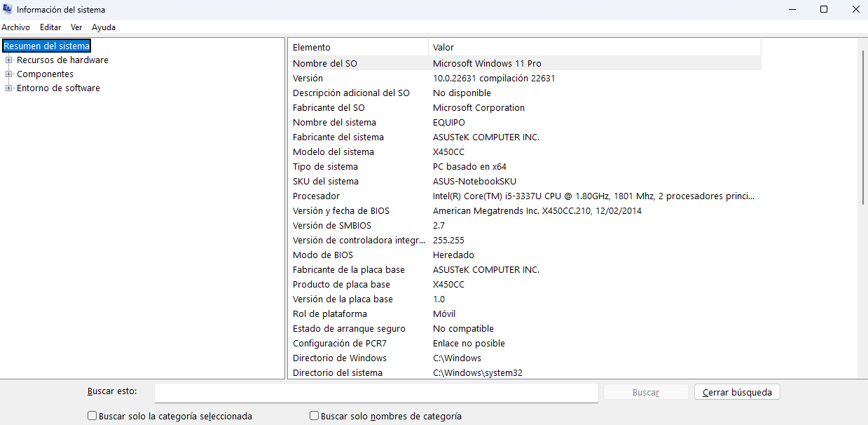Expand the Entorno de software node
Image resolution: width=868 pixels, height=425 pixels.
coord(9,88)
